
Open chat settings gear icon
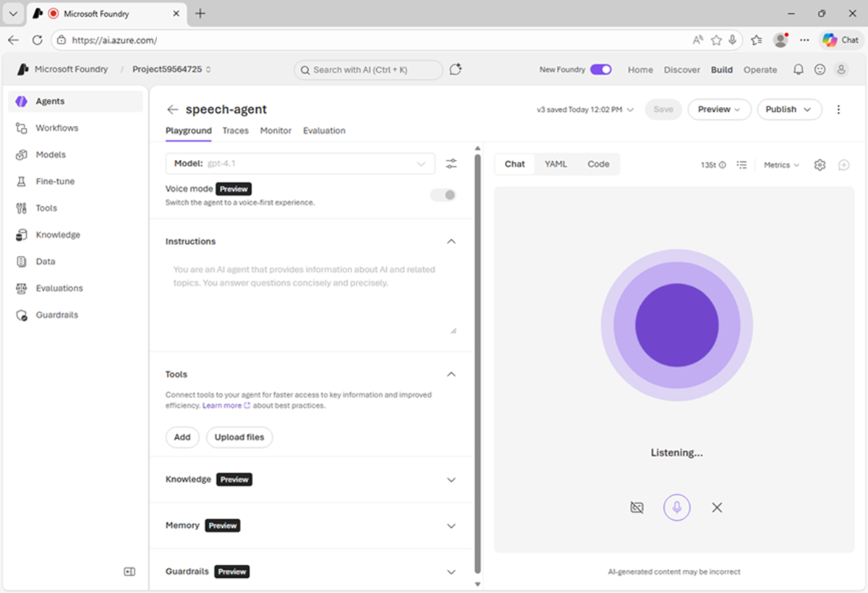(x=820, y=165)
